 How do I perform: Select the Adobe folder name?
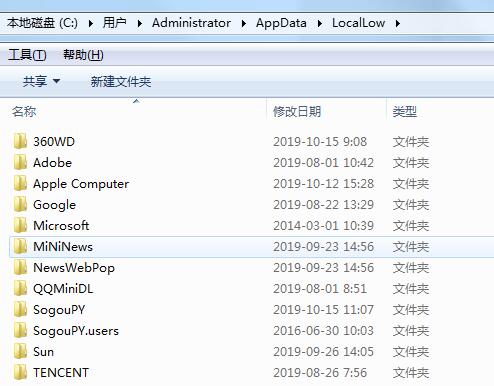pos(52,163)
